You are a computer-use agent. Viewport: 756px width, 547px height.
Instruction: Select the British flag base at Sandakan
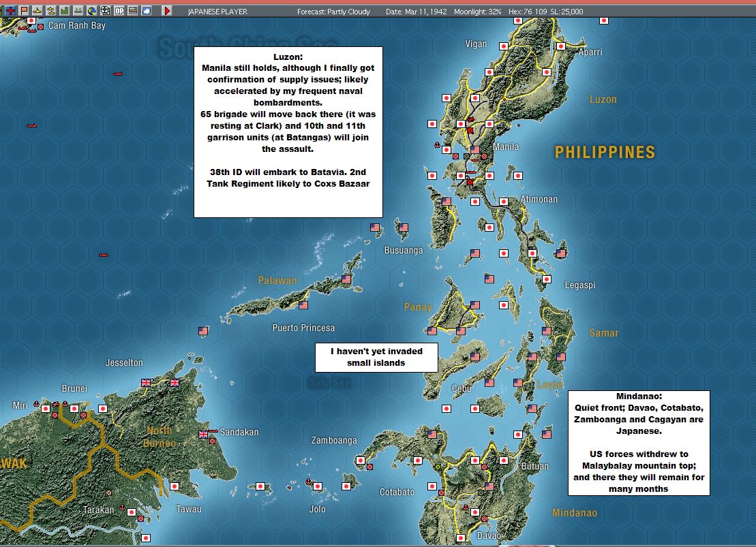click(x=203, y=434)
